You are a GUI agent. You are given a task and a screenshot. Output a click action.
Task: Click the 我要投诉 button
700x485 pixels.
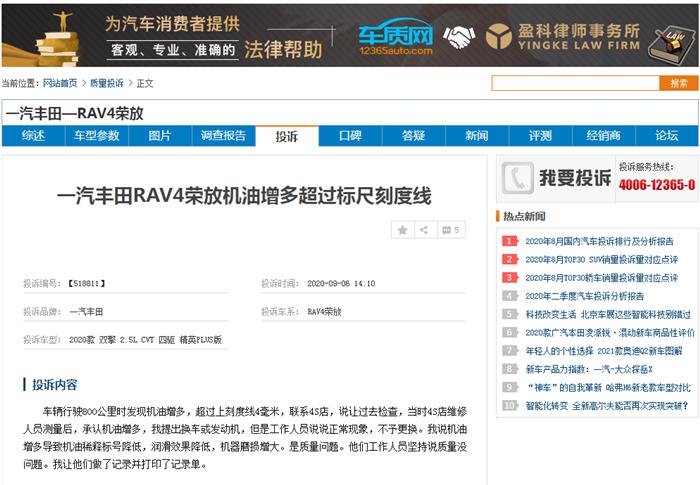[556, 178]
